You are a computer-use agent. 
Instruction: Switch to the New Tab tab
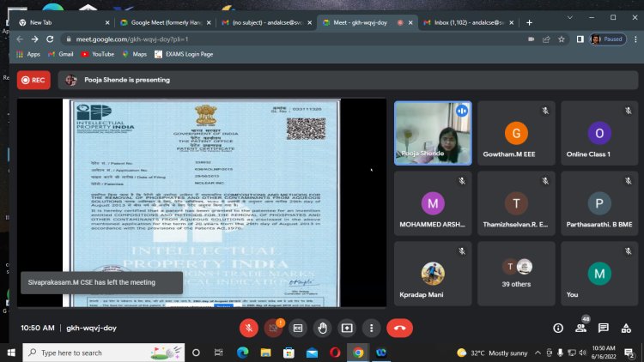pos(64,22)
